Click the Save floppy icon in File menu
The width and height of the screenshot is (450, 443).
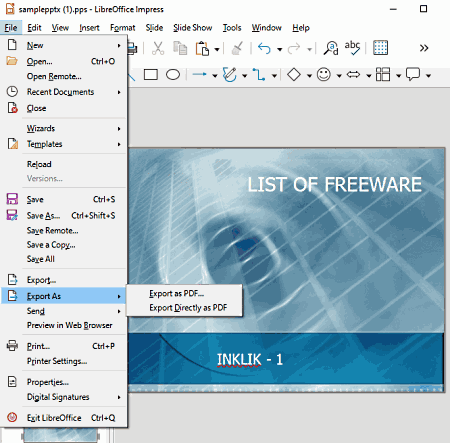[12, 199]
